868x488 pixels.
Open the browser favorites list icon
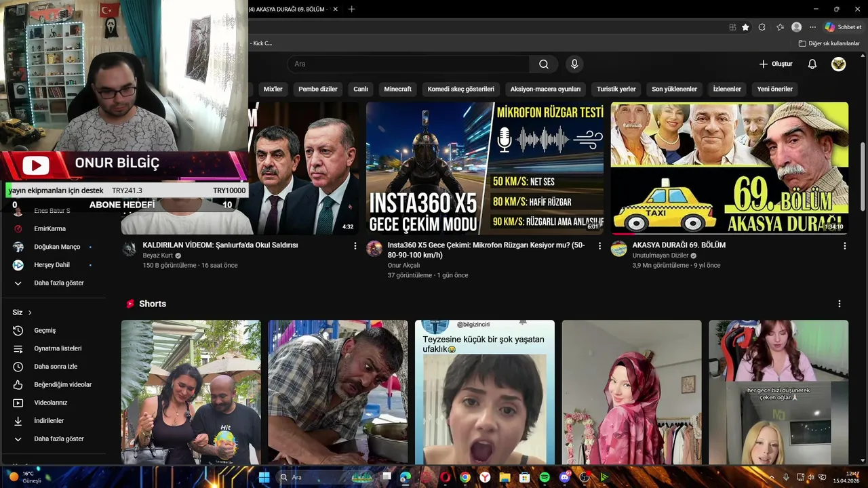[780, 27]
